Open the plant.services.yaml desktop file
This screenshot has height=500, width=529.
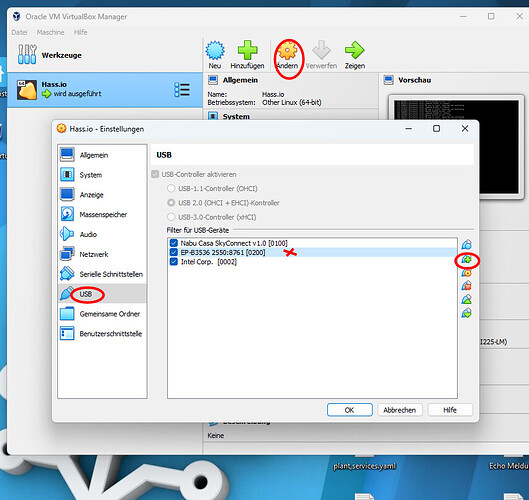[x=365, y=466]
